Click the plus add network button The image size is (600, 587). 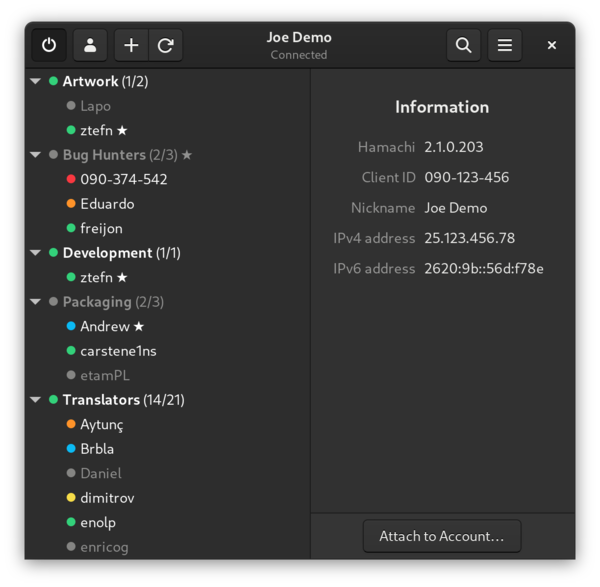point(131,45)
